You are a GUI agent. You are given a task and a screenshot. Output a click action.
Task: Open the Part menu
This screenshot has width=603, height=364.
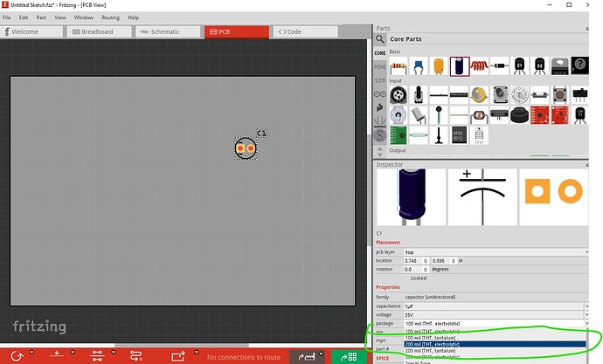click(41, 17)
